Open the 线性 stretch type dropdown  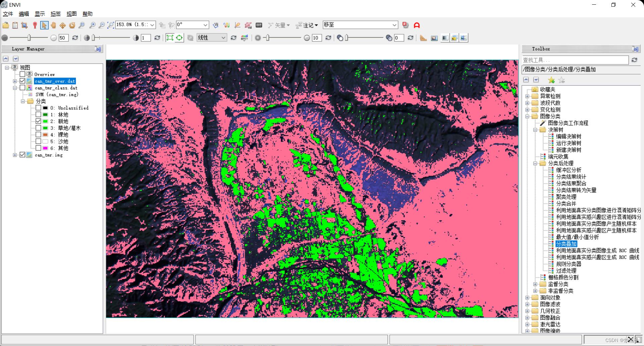click(x=223, y=38)
